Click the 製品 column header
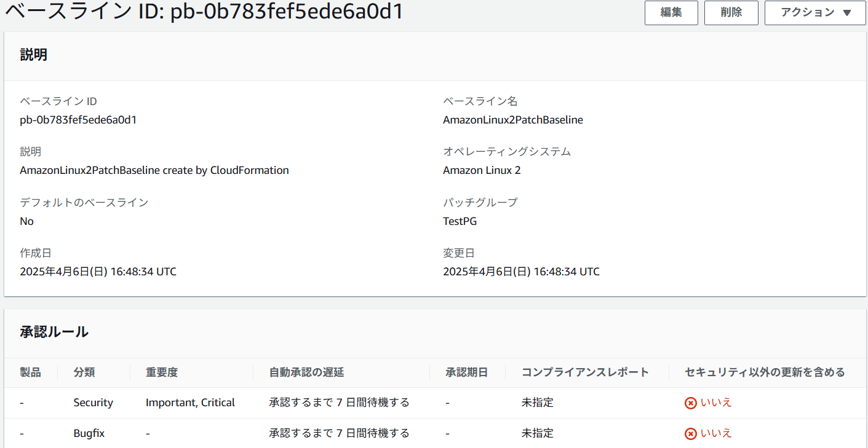This screenshot has width=868, height=448. click(31, 372)
